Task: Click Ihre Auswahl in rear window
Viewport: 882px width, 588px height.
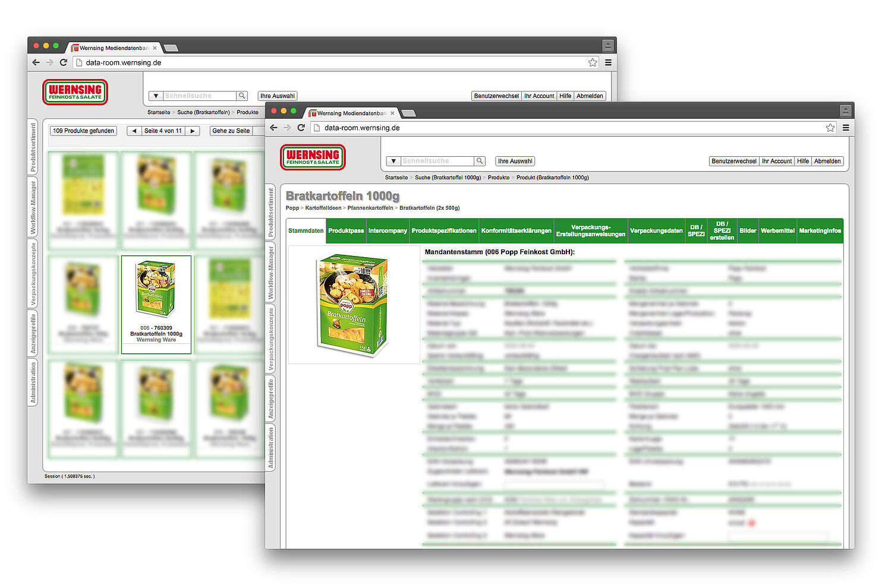Action: (x=278, y=96)
